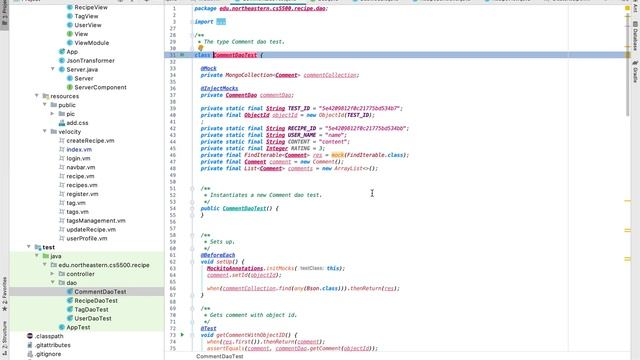The width and height of the screenshot is (640, 360).
Task: Click the class icon beside TagView
Action: 70,16
